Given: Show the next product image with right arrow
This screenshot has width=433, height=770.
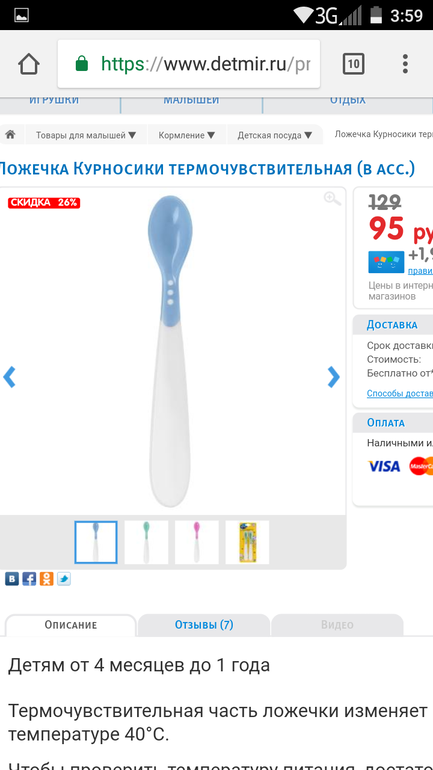Looking at the screenshot, I should (333, 377).
